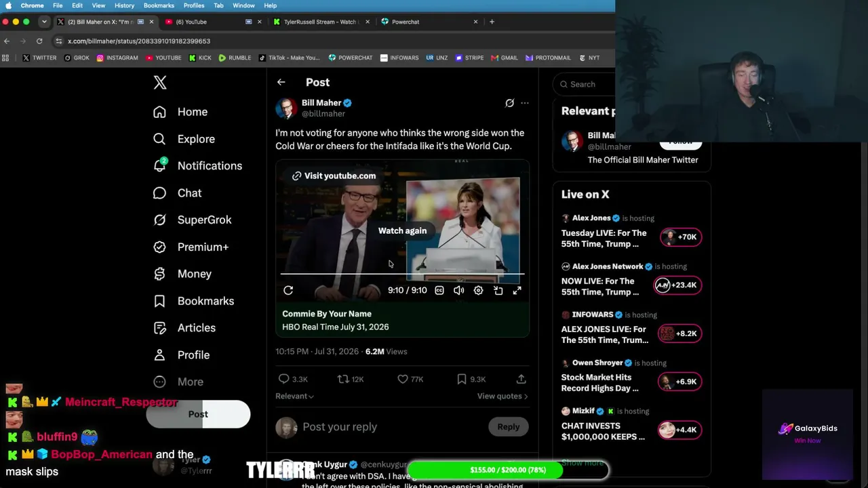Open the History menu

click(124, 5)
